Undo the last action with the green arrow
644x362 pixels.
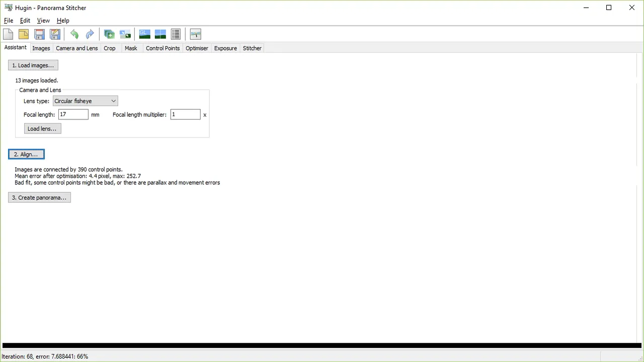pyautogui.click(x=74, y=34)
